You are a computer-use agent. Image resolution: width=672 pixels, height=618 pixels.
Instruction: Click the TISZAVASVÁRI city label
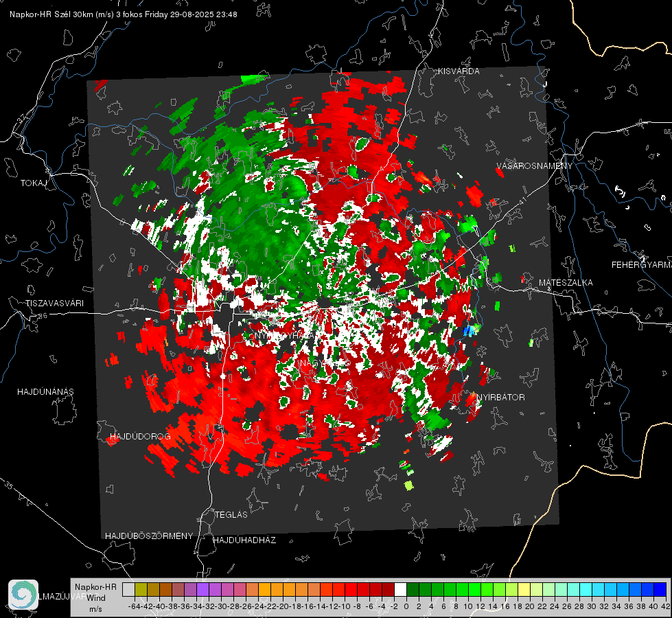(x=54, y=304)
